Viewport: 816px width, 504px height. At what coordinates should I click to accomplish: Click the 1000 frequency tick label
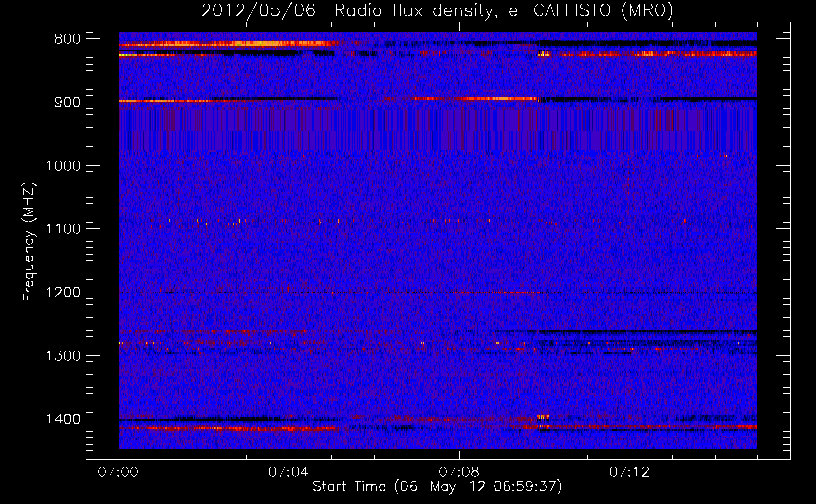[x=63, y=166]
